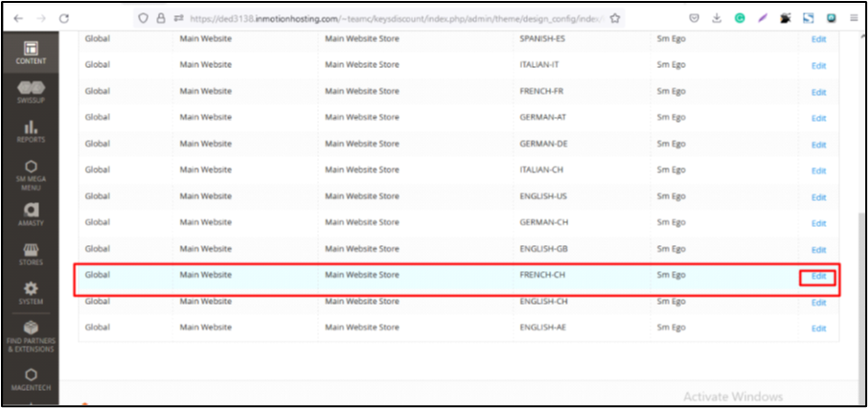This screenshot has height=408, width=868.
Task: Open the browser downloads panel
Action: (x=718, y=17)
